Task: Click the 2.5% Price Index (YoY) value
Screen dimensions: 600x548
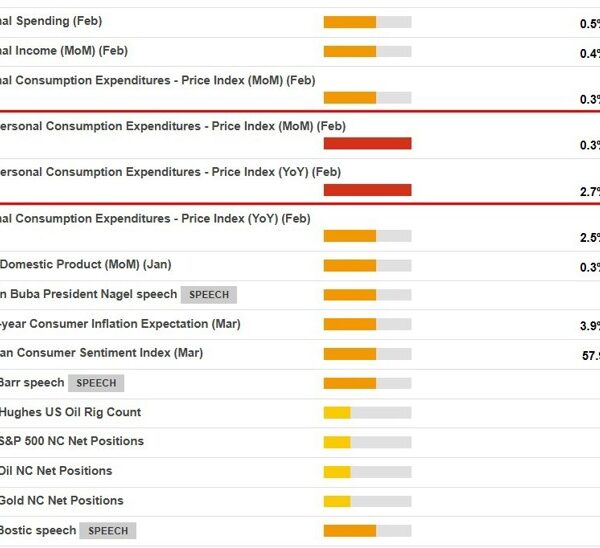Action: [x=589, y=238]
